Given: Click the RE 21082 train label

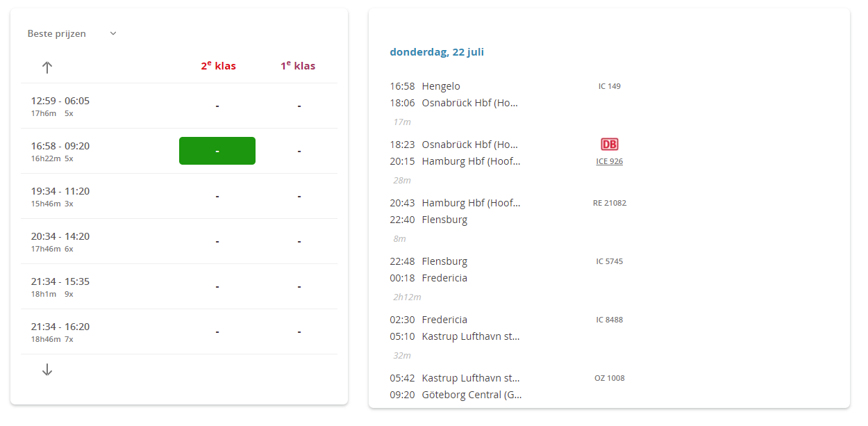Looking at the screenshot, I should coord(609,203).
